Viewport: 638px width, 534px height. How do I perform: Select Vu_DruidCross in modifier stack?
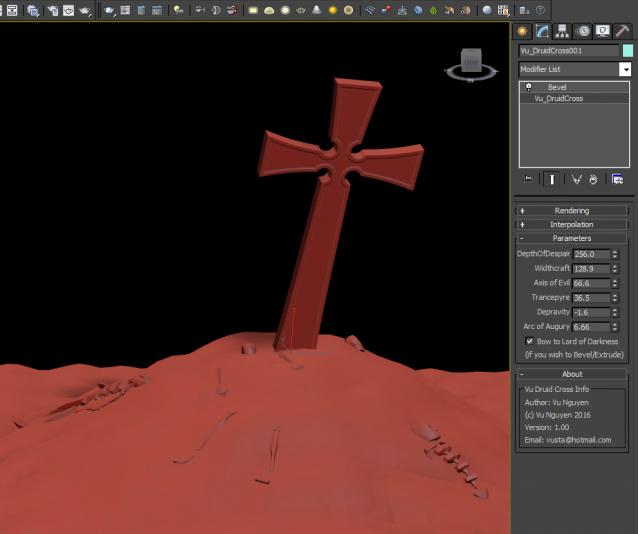tap(558, 99)
